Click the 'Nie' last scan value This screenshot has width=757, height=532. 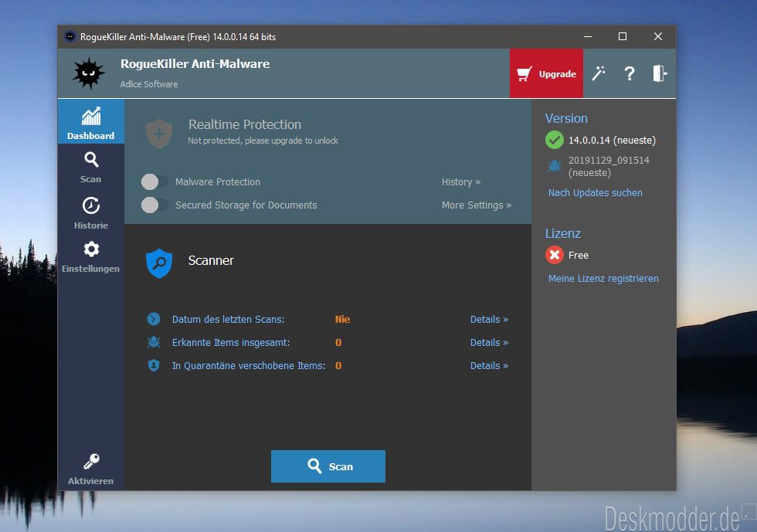point(342,319)
